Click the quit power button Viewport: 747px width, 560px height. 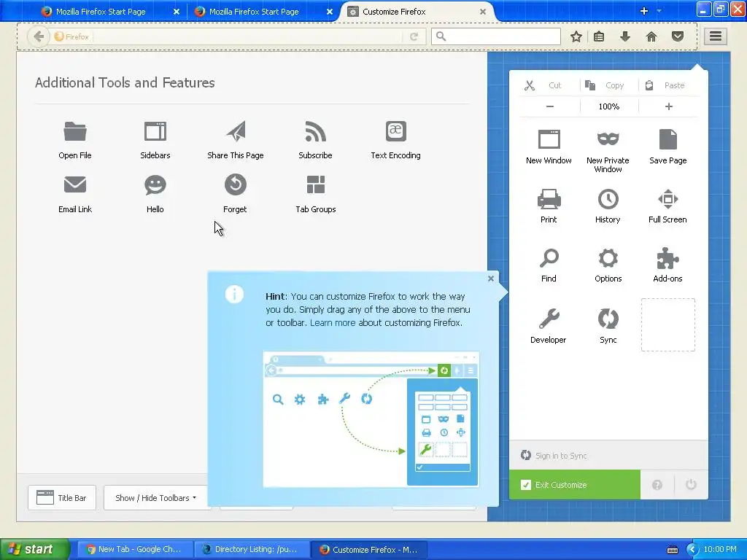(x=691, y=485)
